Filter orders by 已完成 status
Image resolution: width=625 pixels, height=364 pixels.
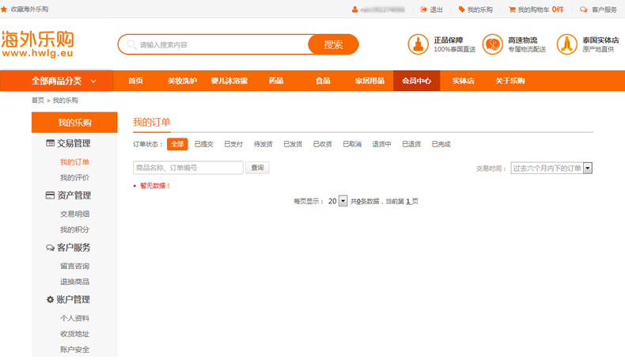[441, 144]
